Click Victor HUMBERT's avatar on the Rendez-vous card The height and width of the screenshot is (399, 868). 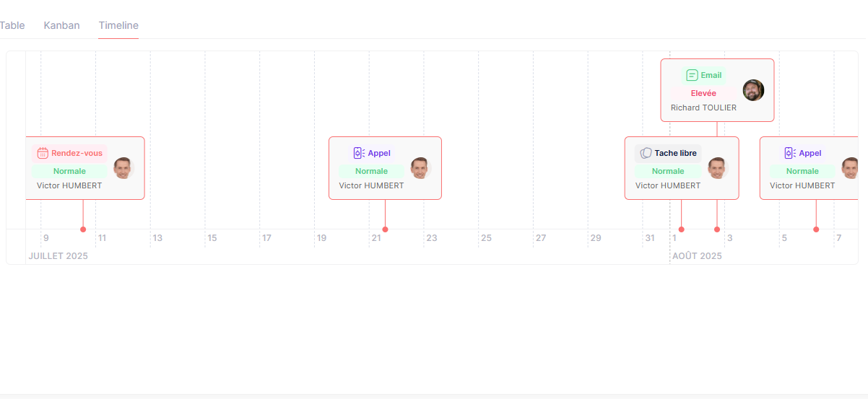[123, 168]
